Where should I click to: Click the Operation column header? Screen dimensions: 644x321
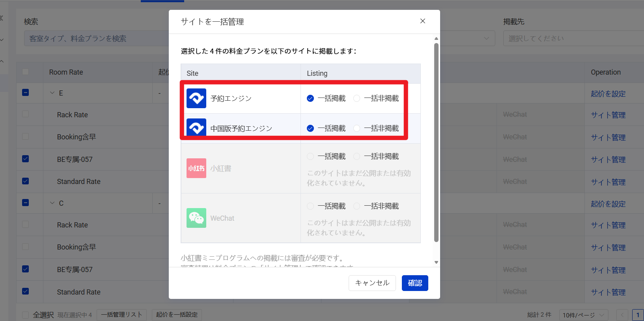point(606,72)
